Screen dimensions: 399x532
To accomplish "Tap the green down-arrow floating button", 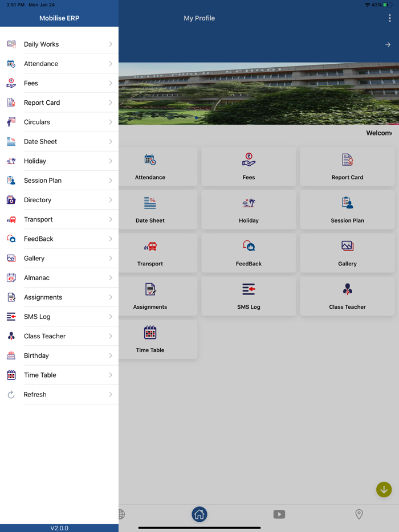I will click(384, 490).
